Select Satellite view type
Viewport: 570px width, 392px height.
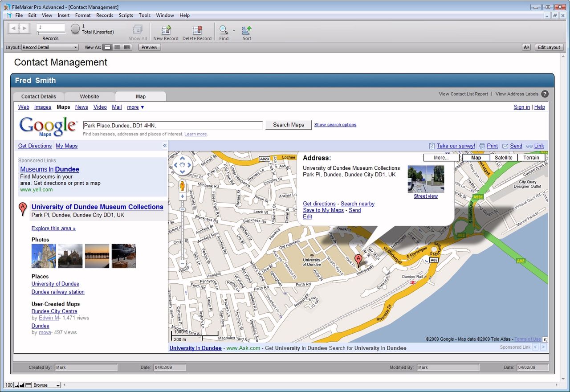tap(504, 158)
